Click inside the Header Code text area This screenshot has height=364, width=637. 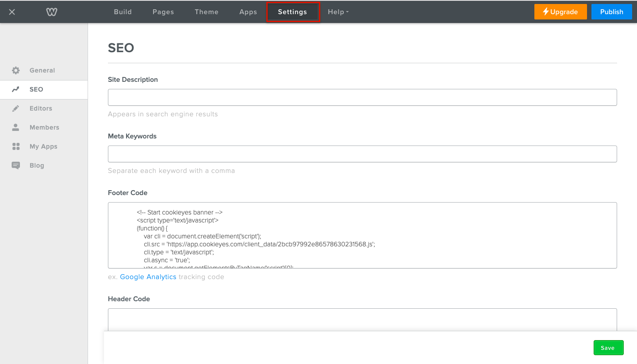pos(362,320)
